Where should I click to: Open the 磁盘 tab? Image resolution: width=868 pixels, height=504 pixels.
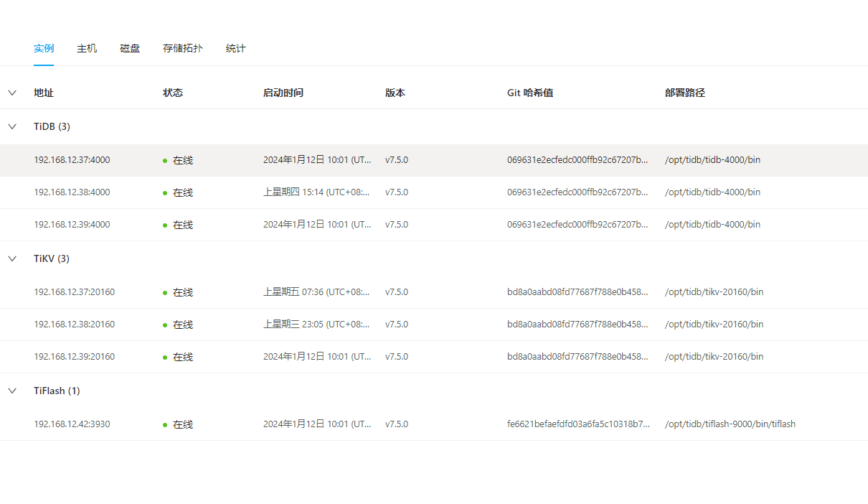pyautogui.click(x=130, y=49)
